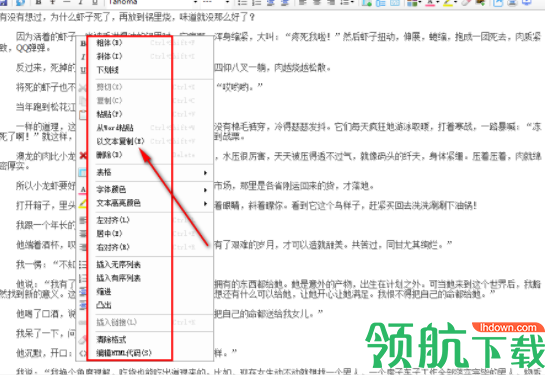The image size is (545, 375).
Task: Click toolbar align center icon
Action: [316, 2]
